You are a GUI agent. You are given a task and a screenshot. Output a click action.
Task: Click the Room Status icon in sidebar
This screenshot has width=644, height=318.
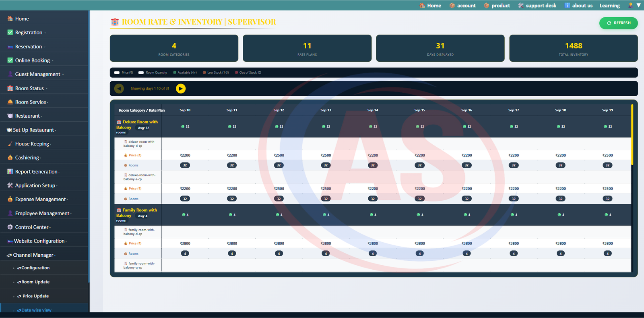10,88
